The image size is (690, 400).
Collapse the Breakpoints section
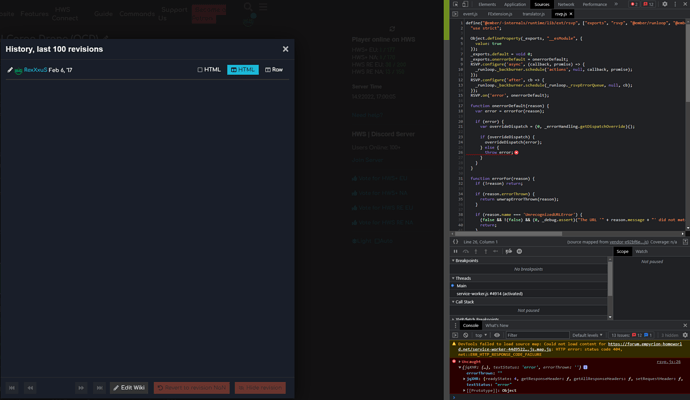pyautogui.click(x=466, y=261)
